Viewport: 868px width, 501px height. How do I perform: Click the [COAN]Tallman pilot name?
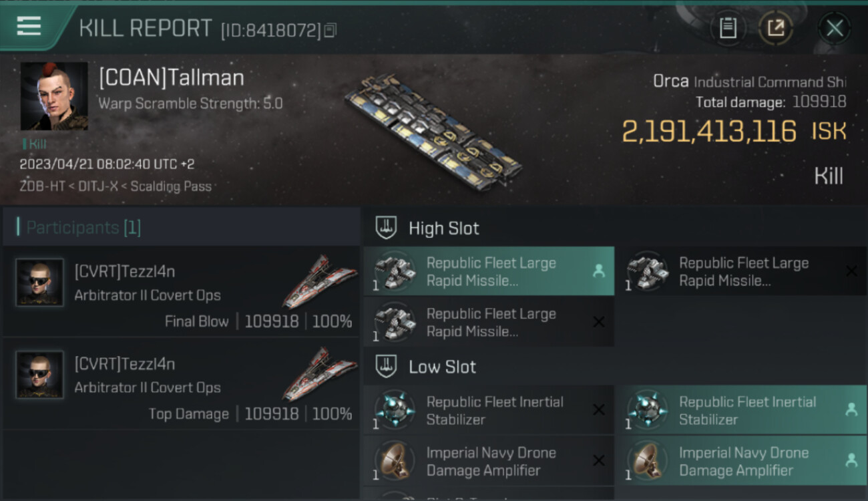(x=172, y=77)
